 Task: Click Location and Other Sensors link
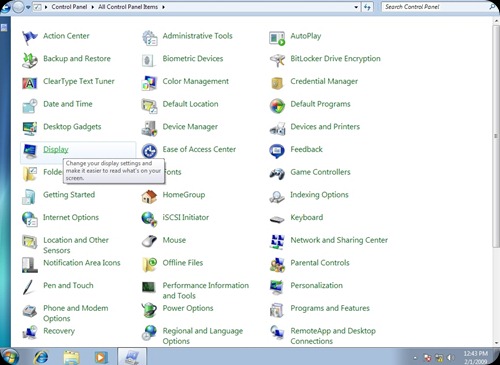(76, 245)
